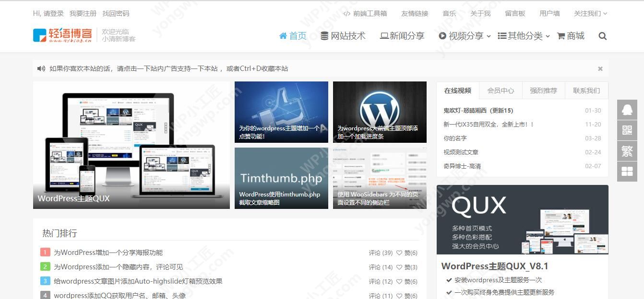Show the QR code from sidebar icon
Viewport: 644px width, 299px height.
tap(627, 130)
